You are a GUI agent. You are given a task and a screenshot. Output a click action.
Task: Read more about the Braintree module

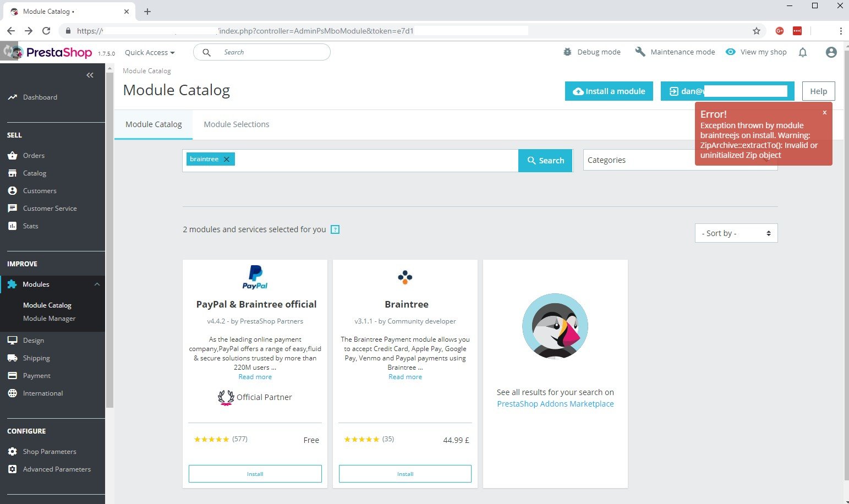pos(406,377)
